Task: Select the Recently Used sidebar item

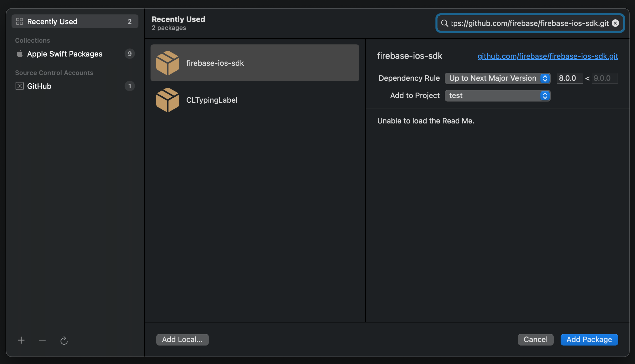Action: [52, 22]
